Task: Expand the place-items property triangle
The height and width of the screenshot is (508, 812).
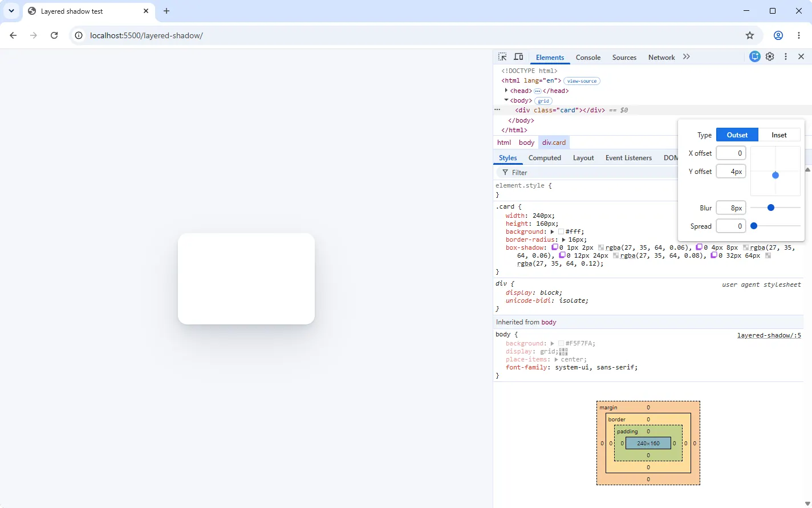Action: 557,360
